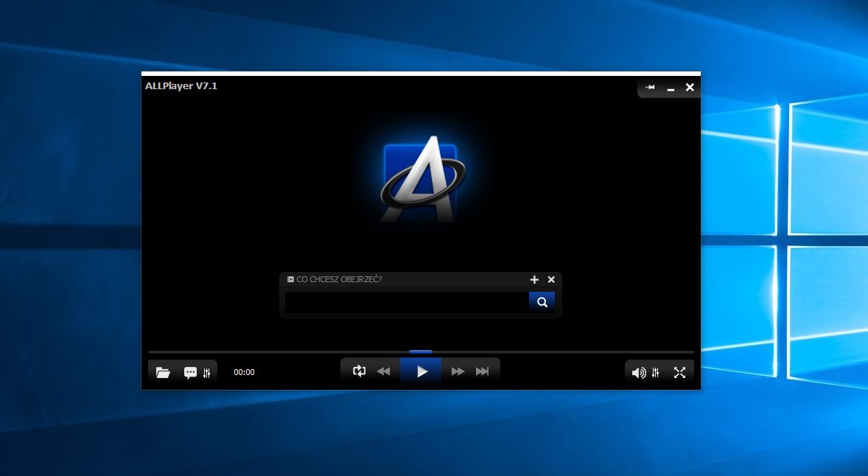
Task: Mute audio with the speaker icon
Action: 639,373
